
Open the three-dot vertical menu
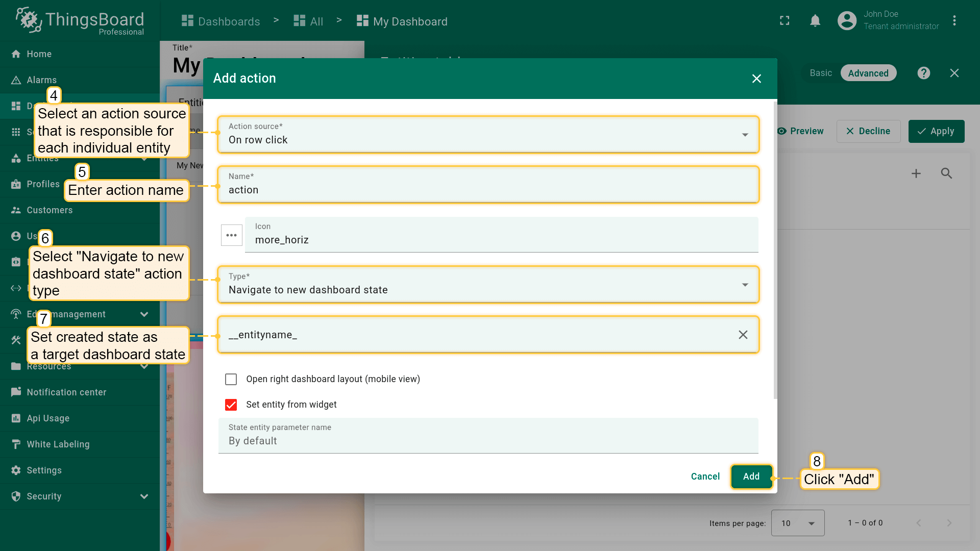point(954,21)
